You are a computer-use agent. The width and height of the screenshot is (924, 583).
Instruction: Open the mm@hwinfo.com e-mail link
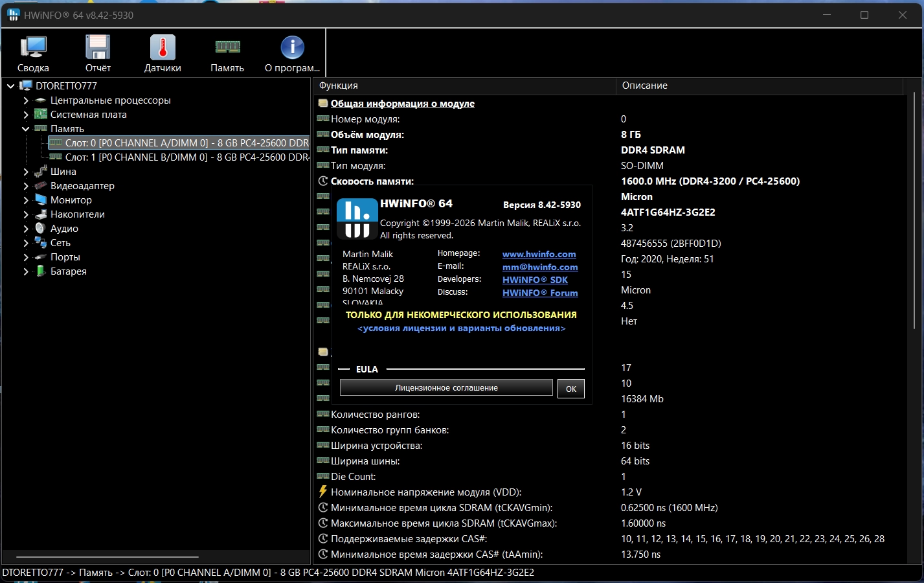(x=540, y=267)
